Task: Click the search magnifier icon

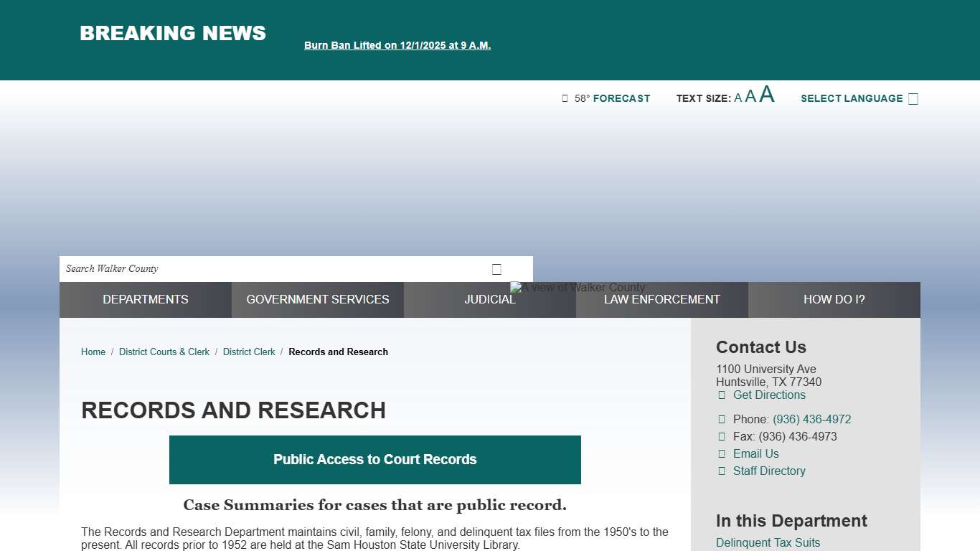Action: click(496, 269)
